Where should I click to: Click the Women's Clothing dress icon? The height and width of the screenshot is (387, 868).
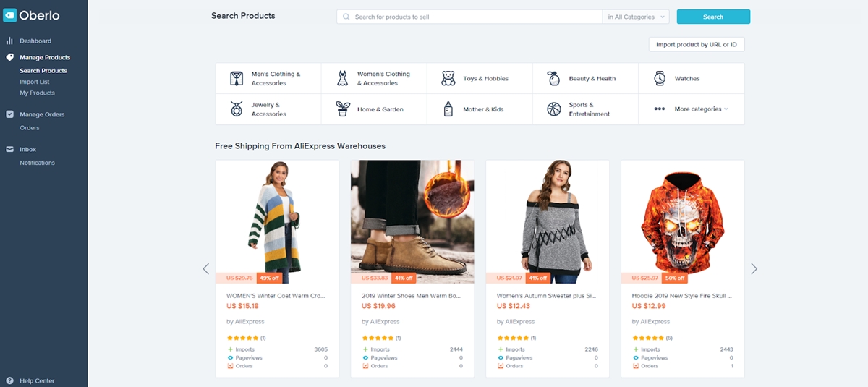pyautogui.click(x=343, y=78)
